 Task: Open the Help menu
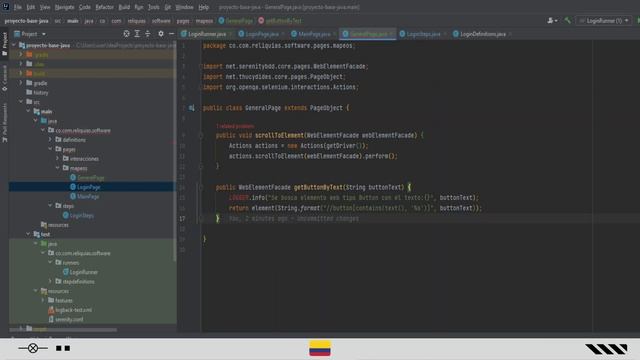203,7
